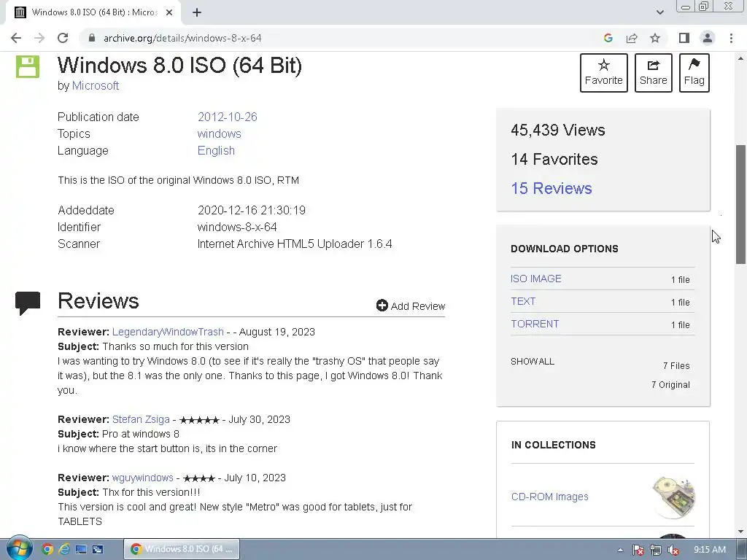747x560 pixels.
Task: Switch to Windows 8.0 ISO taskbar button
Action: 182,549
